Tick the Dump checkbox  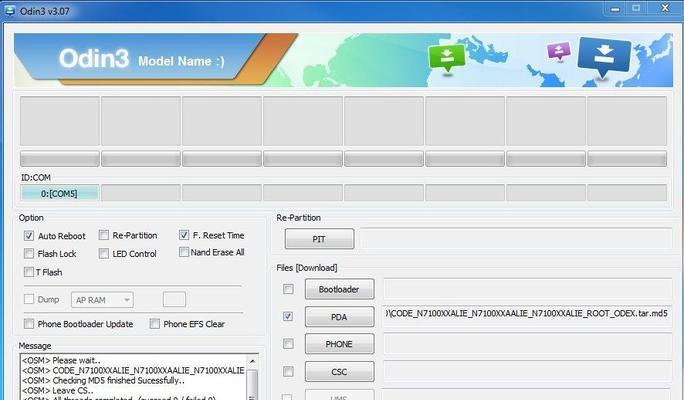click(x=29, y=299)
